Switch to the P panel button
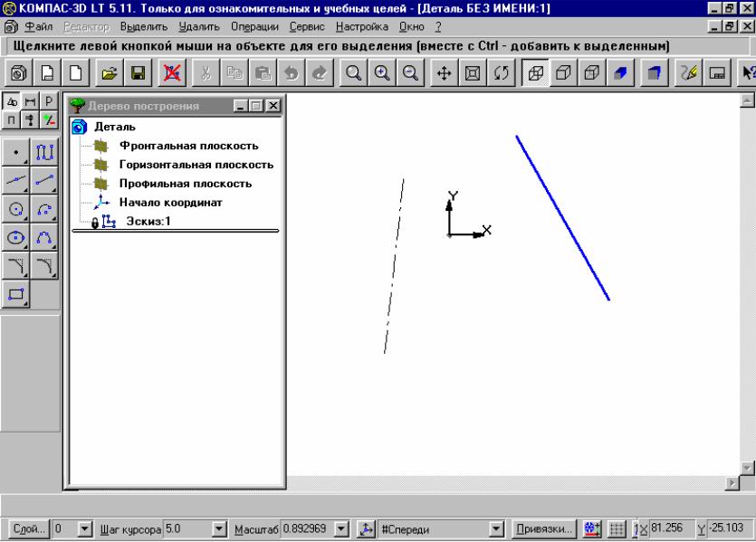This screenshot has height=542, width=756. tap(49, 101)
